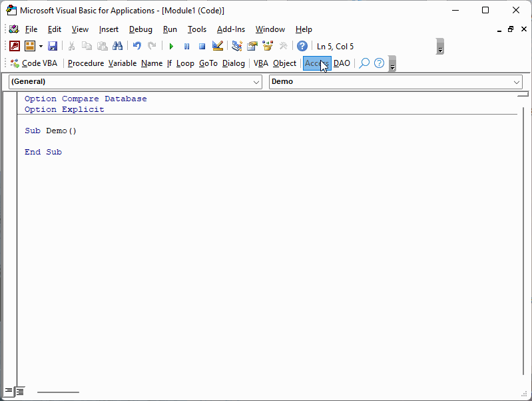This screenshot has width=532, height=401.
Task: Undo the last action
Action: 136,46
